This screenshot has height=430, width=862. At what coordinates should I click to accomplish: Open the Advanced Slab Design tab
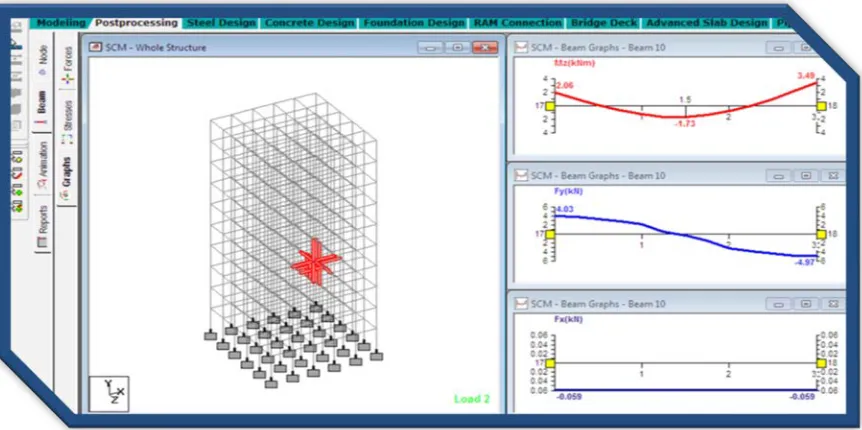(706, 23)
